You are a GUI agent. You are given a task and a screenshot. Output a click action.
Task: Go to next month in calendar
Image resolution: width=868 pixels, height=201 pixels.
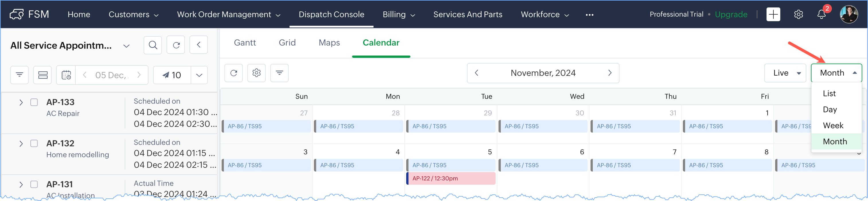609,73
